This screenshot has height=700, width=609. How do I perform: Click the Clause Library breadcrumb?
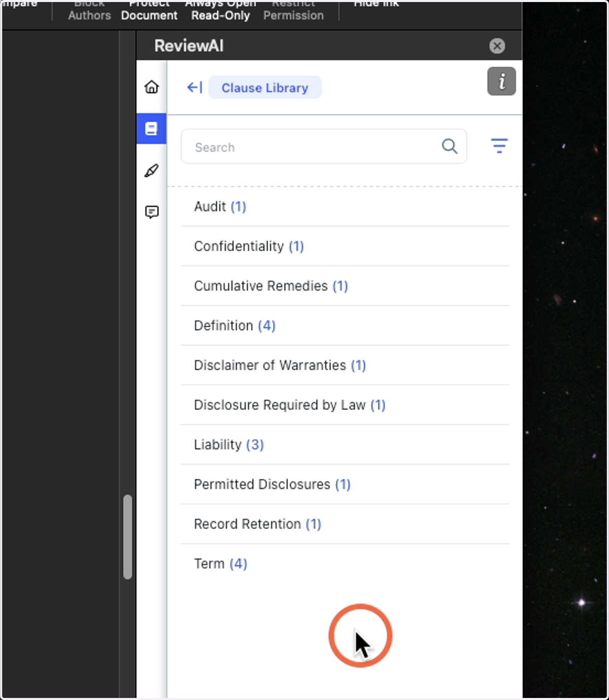click(265, 88)
